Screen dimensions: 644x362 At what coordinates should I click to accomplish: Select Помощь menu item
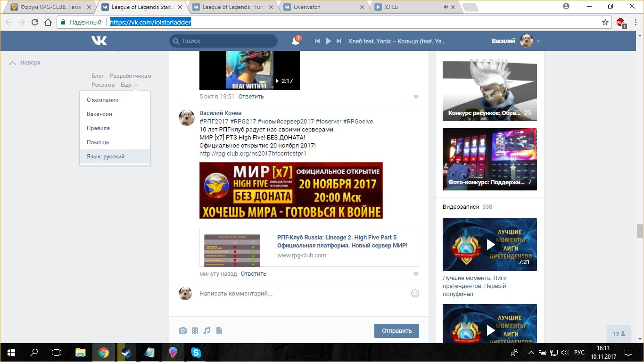point(115,142)
